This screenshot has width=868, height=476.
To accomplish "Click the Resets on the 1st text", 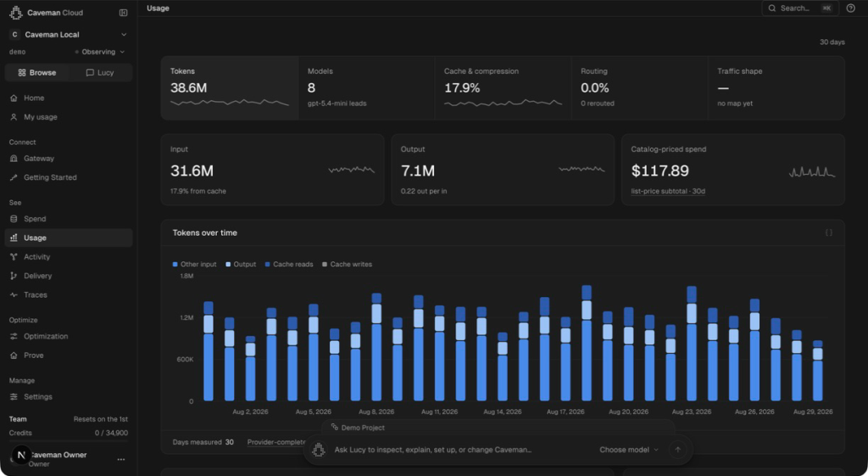I will pyautogui.click(x=101, y=419).
